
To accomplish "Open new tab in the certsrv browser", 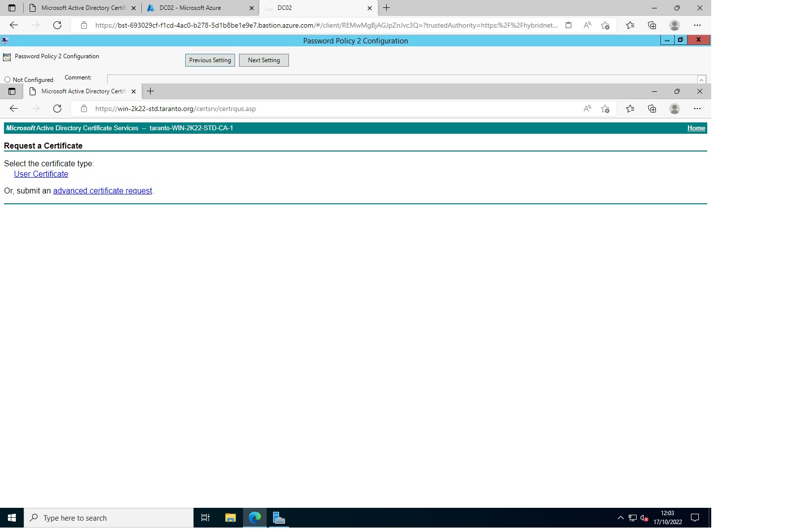I will click(x=151, y=91).
